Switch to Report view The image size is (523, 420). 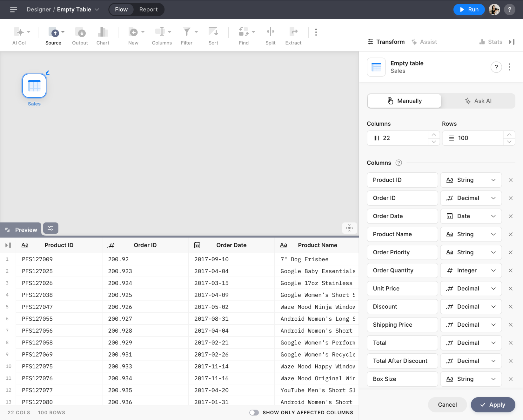coord(148,10)
